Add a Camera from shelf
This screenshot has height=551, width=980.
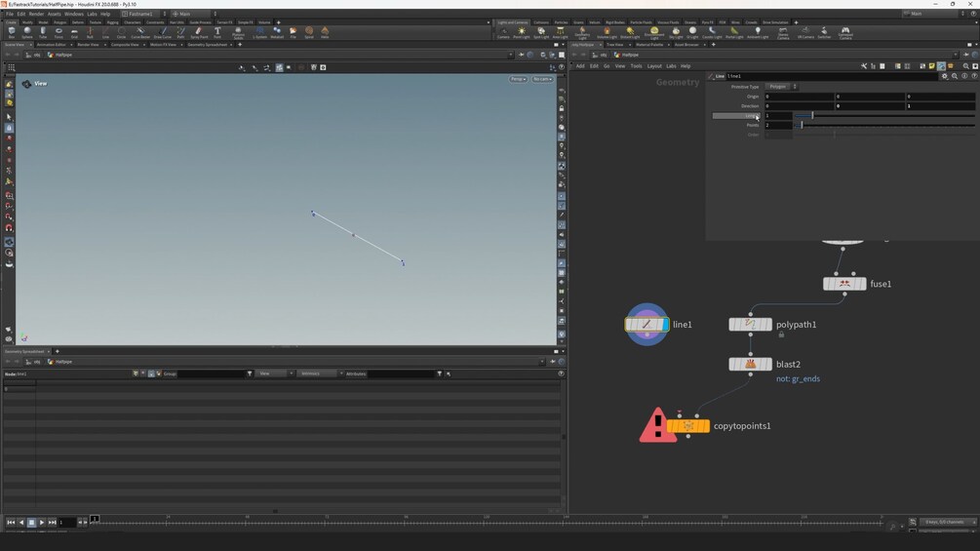[503, 32]
